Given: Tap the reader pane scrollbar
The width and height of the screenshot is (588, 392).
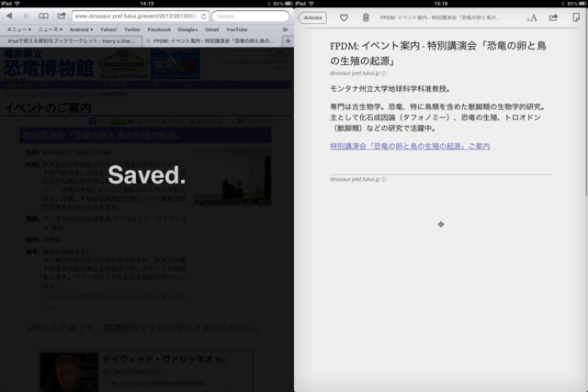Looking at the screenshot, I should [x=586, y=112].
